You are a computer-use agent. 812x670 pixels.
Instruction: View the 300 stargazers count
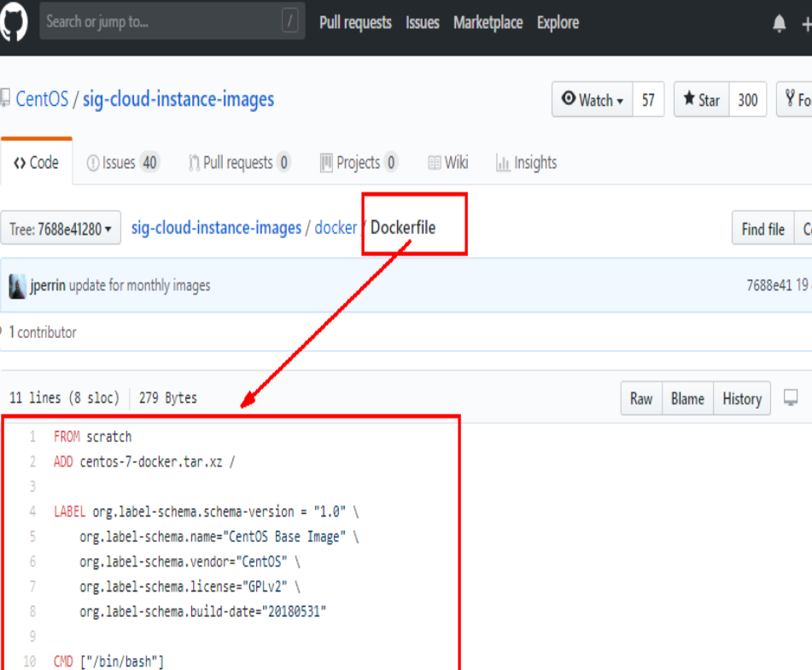[748, 99]
